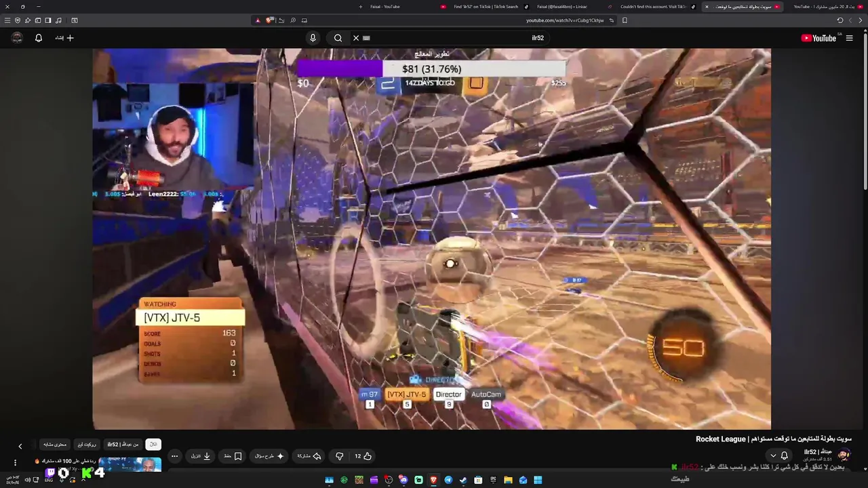Click the Rocket League video title
The height and width of the screenshot is (488, 868).
[x=774, y=439]
